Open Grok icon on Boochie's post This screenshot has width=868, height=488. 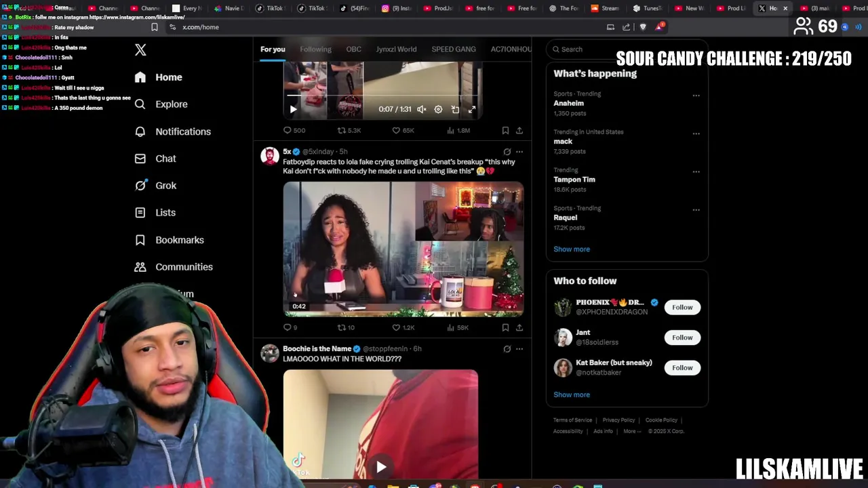(507, 349)
